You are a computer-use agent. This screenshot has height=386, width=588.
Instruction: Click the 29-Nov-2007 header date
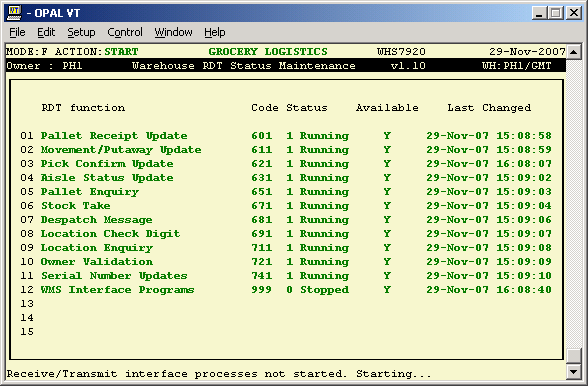tap(527, 51)
